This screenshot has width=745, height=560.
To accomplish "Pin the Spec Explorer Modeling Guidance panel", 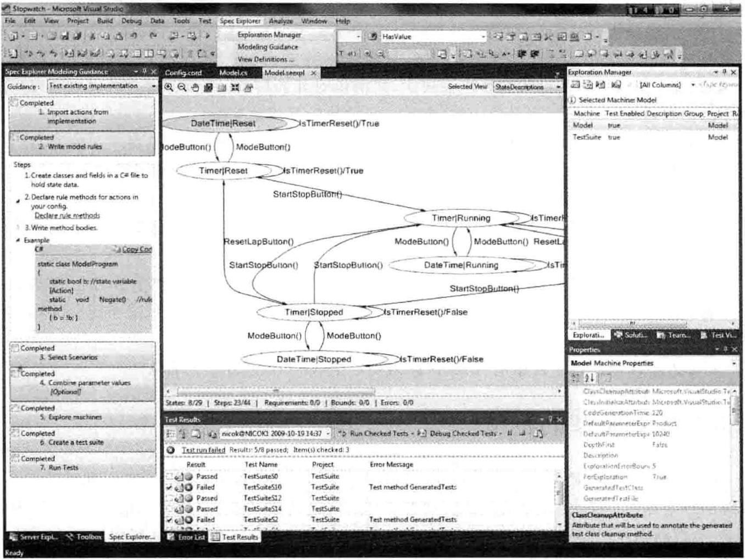I will 144,71.
